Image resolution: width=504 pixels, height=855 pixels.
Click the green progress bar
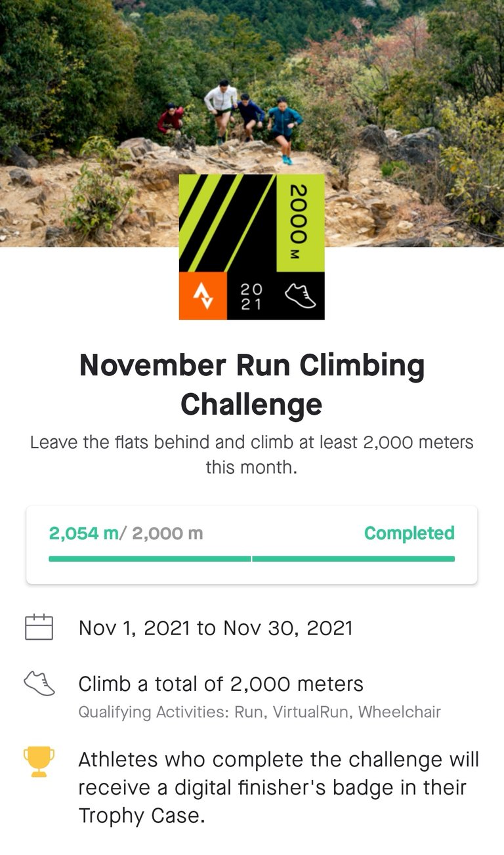[251, 559]
